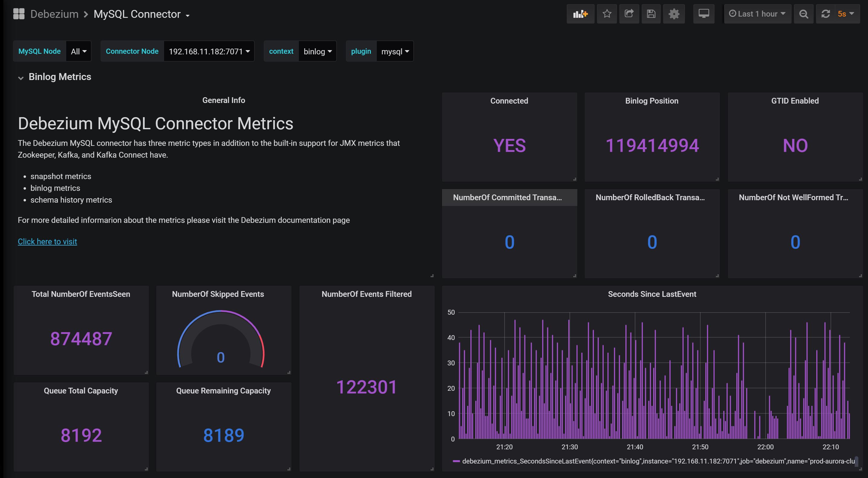Open the NumberOf Committed Transactions panel title

pos(507,197)
